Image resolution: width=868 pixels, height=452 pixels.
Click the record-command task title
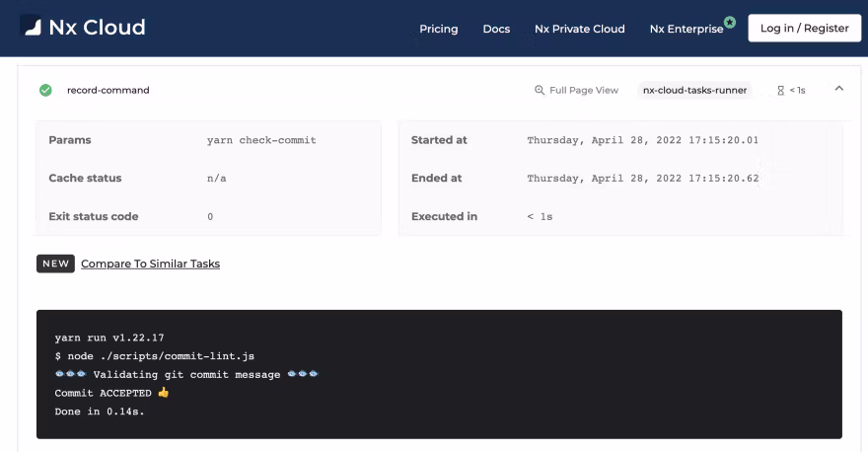[x=108, y=90]
